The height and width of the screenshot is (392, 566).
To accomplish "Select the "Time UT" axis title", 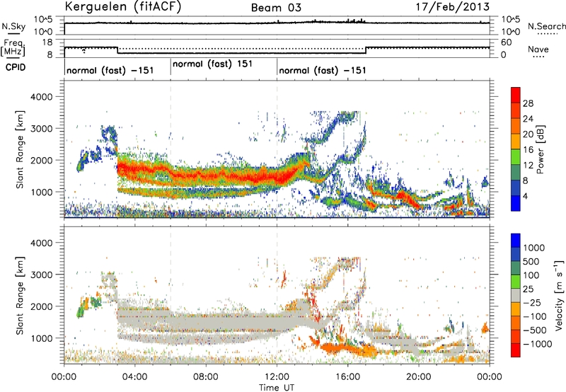I will pos(277,388).
